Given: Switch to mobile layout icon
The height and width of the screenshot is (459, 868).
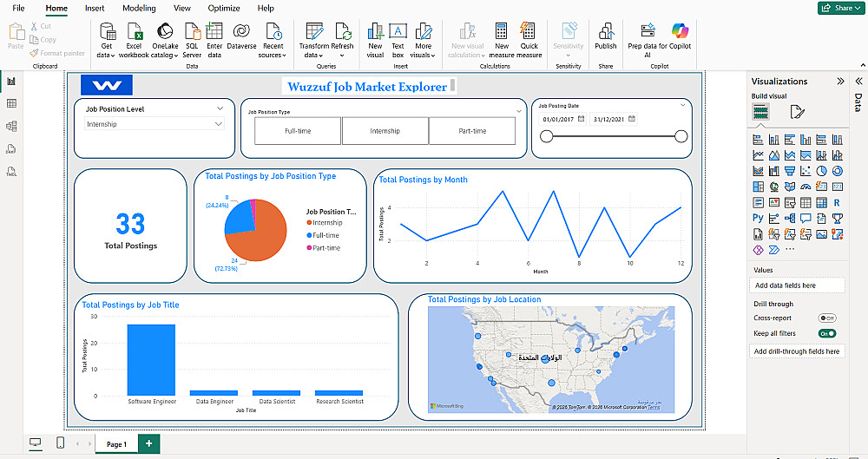Looking at the screenshot, I should (x=61, y=443).
